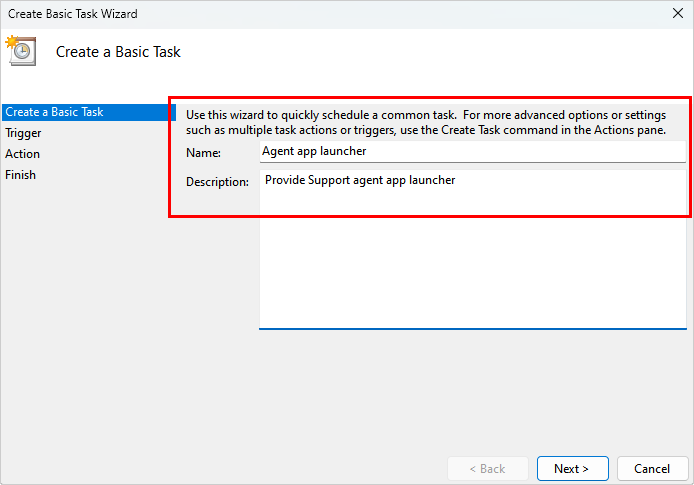Click the Description text containing Provide Support

point(360,181)
